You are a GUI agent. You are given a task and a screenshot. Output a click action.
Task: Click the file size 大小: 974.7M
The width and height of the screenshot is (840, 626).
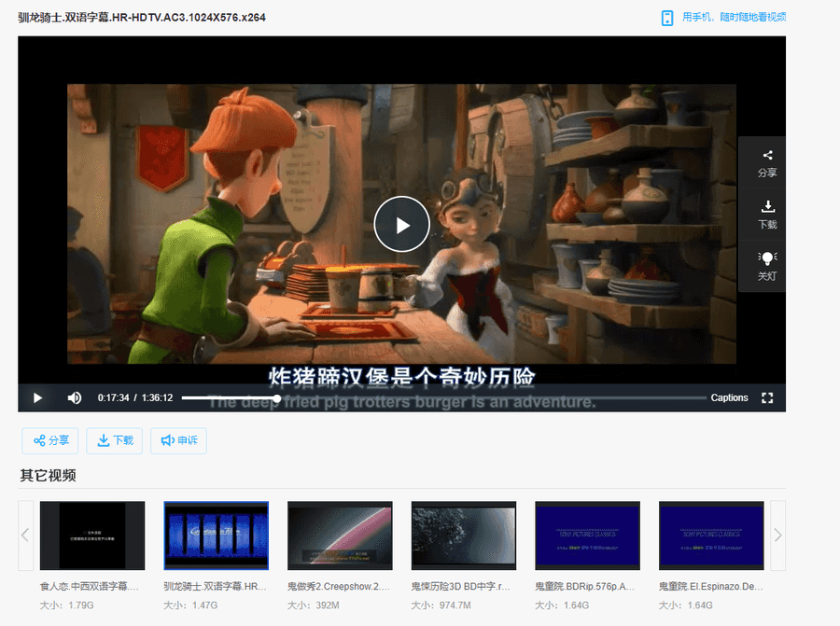point(441,605)
